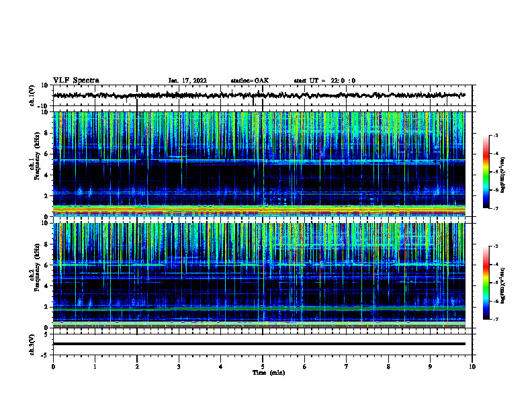Click the ch.1 frequency-axis "2" kHz tick label
This screenshot has width=532, height=411.
[46, 196]
